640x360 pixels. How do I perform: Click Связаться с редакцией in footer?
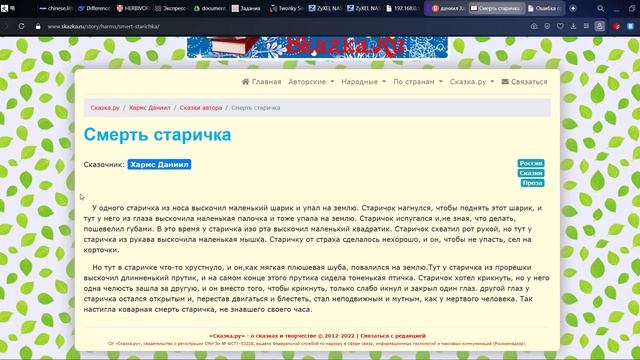click(x=393, y=336)
